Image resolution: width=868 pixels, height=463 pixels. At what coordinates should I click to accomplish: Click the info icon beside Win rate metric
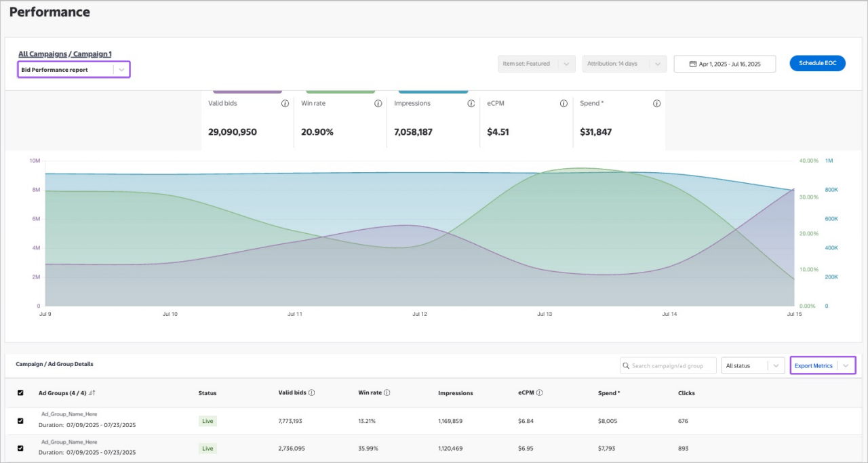[378, 103]
